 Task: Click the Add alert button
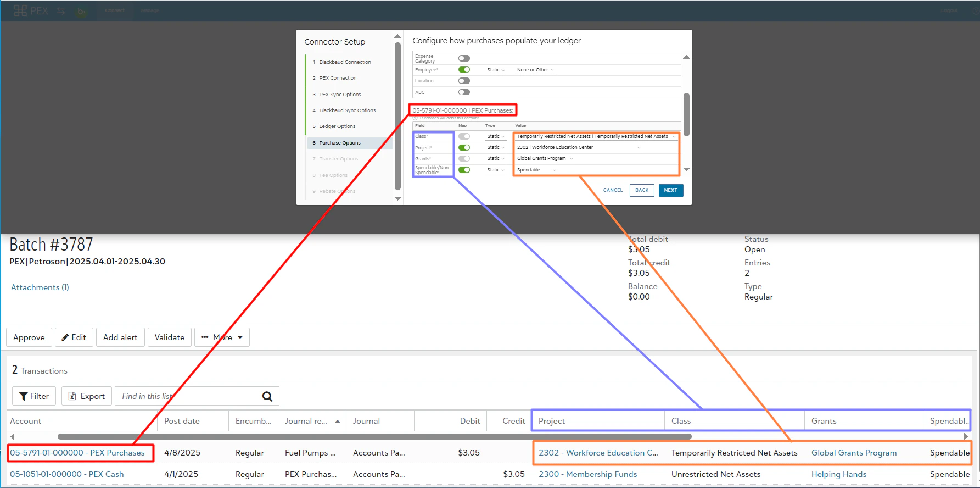point(120,337)
